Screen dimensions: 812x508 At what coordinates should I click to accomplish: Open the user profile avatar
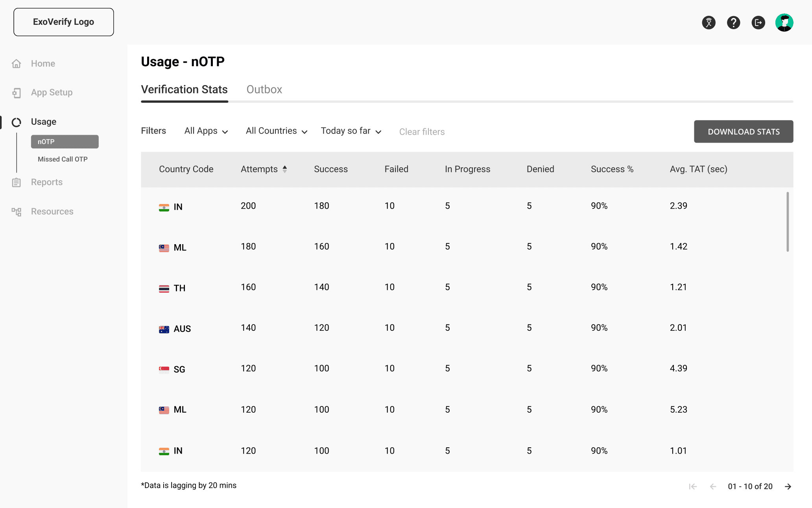click(x=784, y=22)
